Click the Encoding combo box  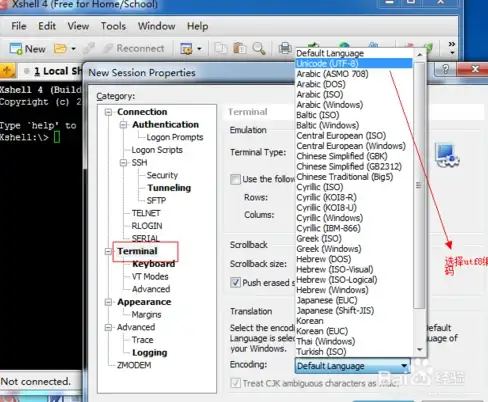pyautogui.click(x=352, y=366)
